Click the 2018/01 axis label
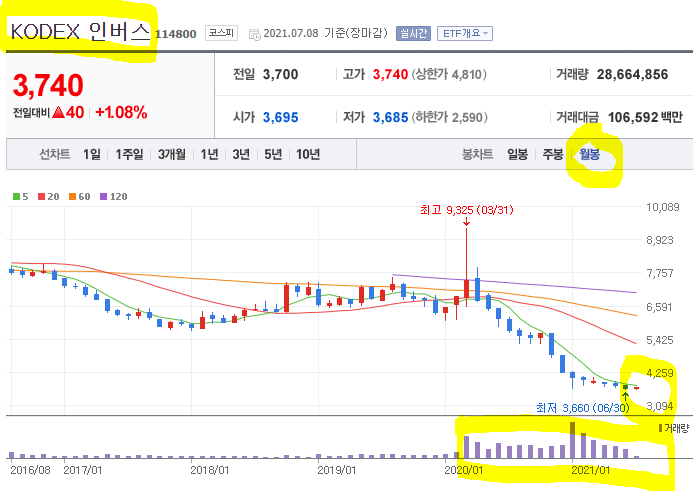 pyautogui.click(x=209, y=470)
